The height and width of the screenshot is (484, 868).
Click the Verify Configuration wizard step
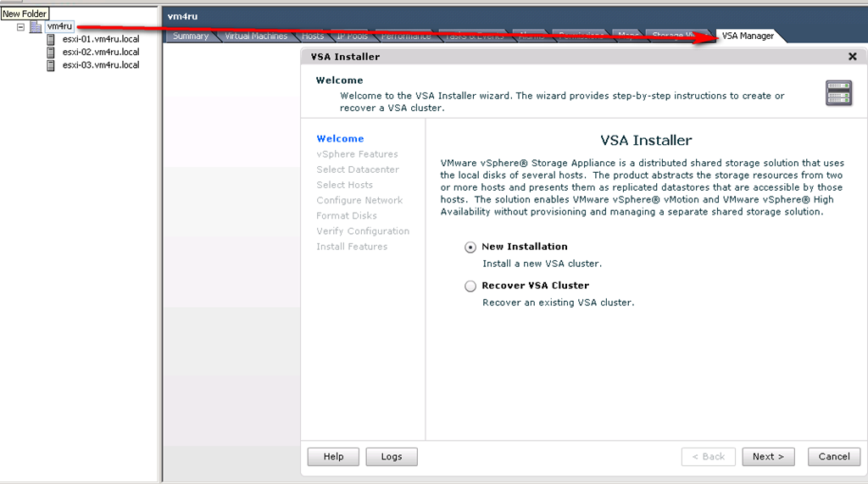pyautogui.click(x=363, y=231)
